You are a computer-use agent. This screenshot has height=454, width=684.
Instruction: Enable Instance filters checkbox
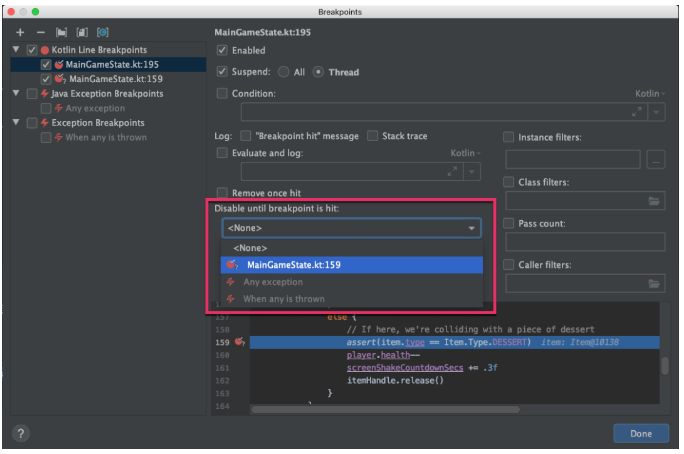(x=508, y=137)
